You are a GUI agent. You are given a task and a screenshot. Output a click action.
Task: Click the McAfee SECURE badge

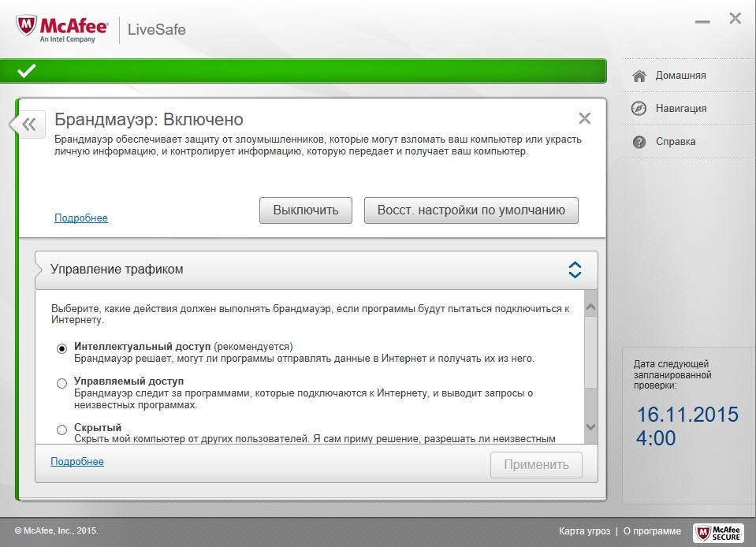point(718,533)
